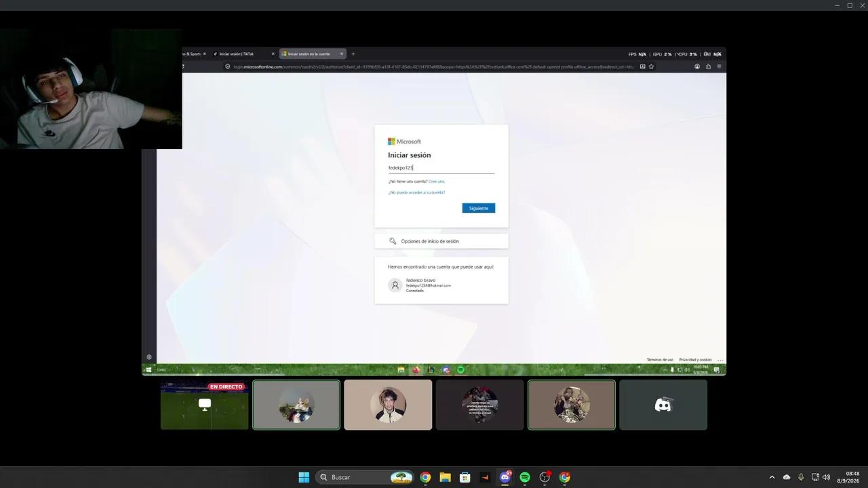
Task: Open Google Chrome from the taskbar
Action: point(425,477)
